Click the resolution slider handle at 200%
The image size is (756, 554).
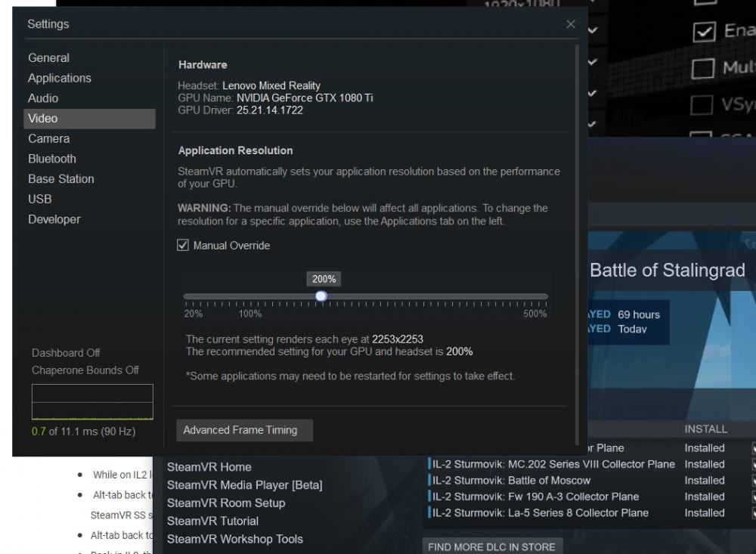click(321, 296)
